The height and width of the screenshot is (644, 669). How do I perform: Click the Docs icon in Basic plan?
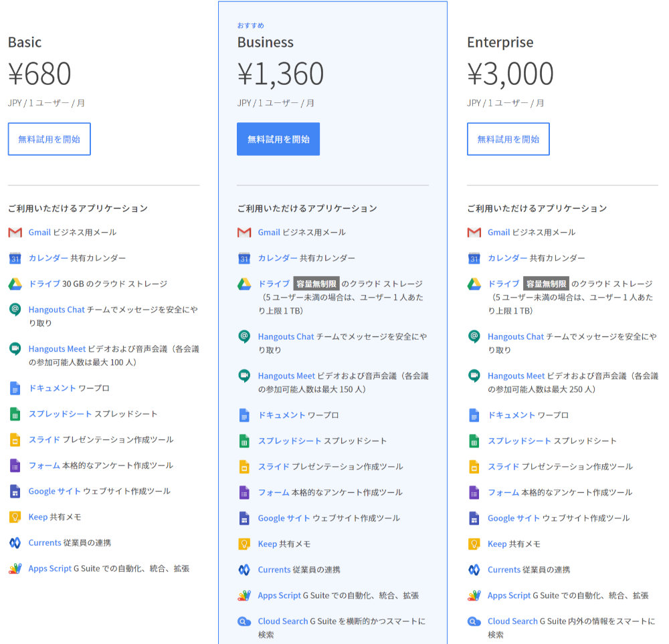click(15, 388)
